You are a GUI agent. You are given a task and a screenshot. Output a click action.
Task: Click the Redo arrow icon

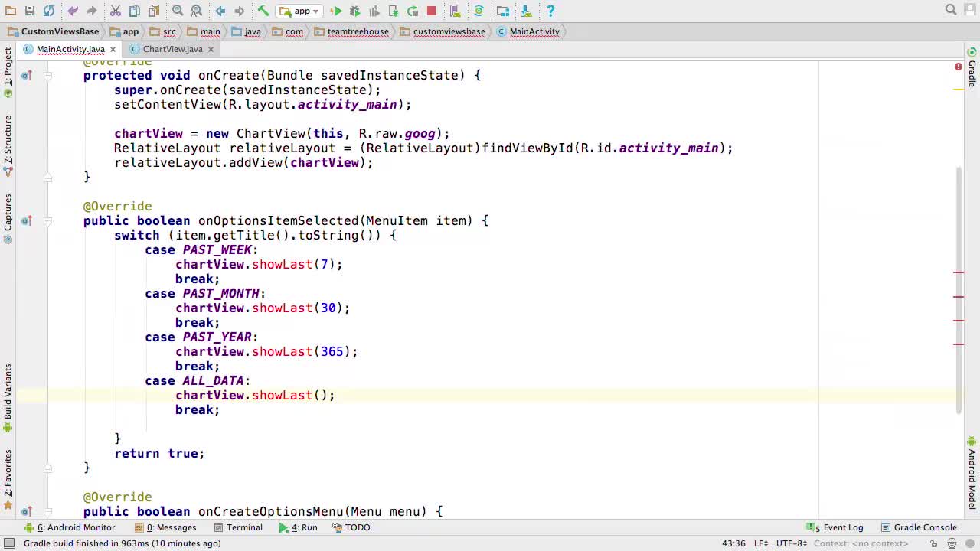(x=91, y=11)
